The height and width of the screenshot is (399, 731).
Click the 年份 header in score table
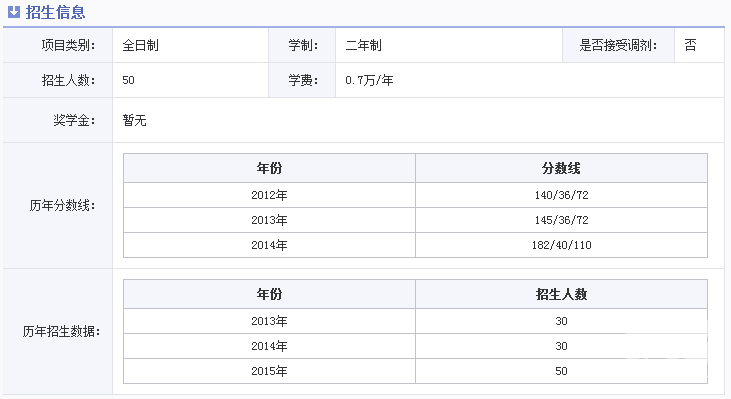point(269,168)
